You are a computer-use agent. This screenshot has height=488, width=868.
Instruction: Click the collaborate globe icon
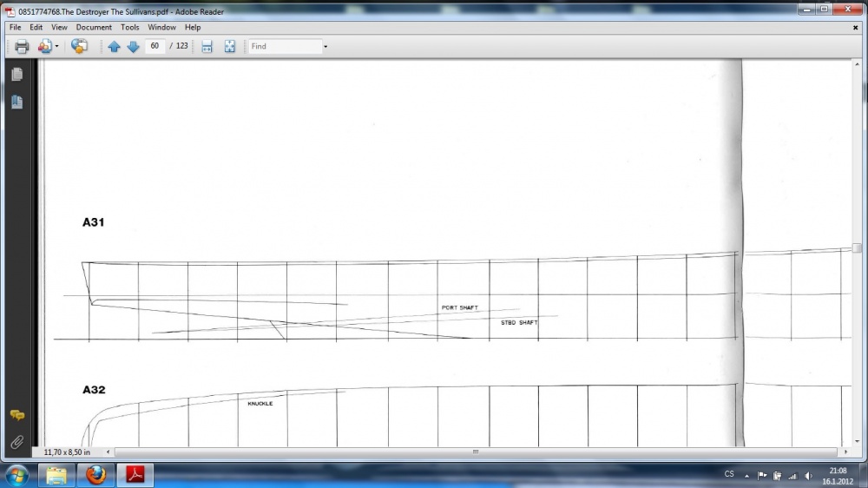point(79,46)
